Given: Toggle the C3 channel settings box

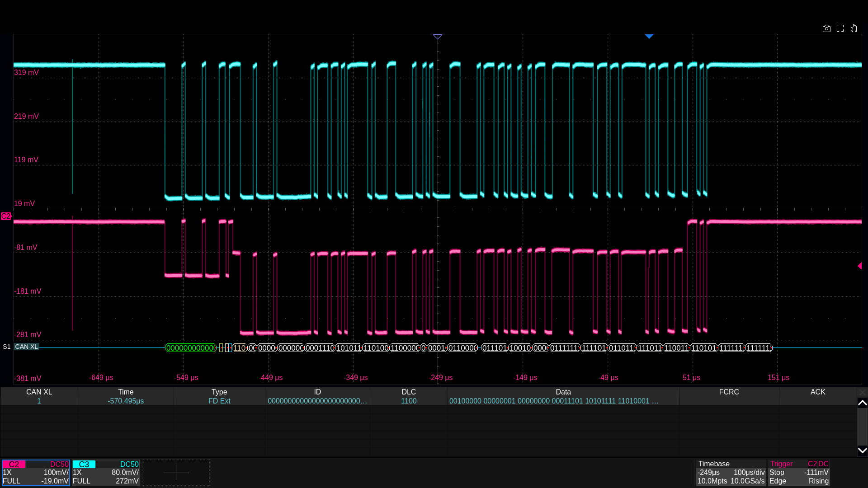Looking at the screenshot, I should pyautogui.click(x=106, y=473).
